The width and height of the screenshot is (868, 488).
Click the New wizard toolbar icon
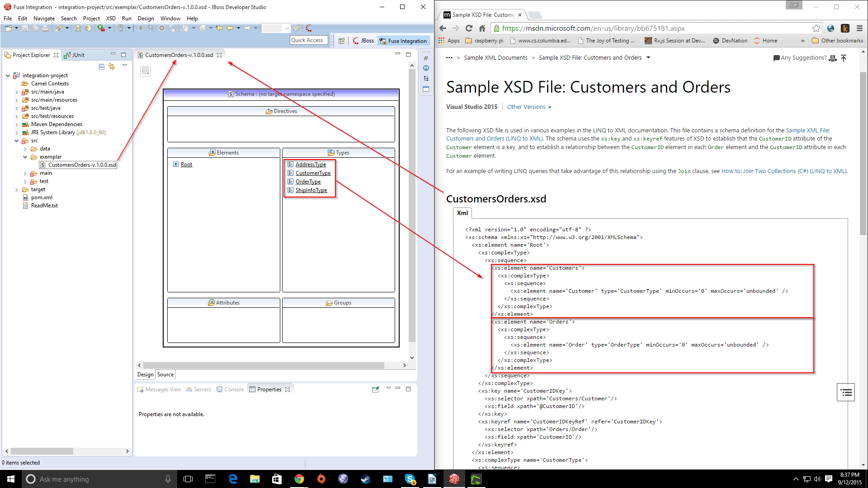pyautogui.click(x=8, y=28)
